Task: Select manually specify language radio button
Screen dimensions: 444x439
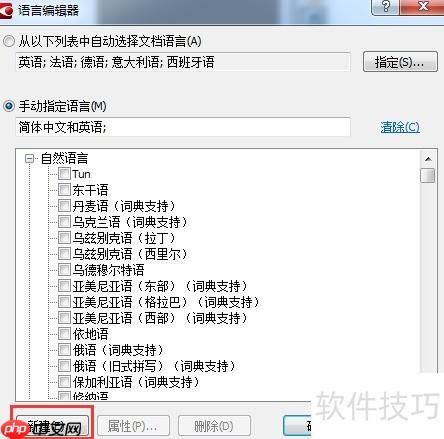Action: point(9,106)
